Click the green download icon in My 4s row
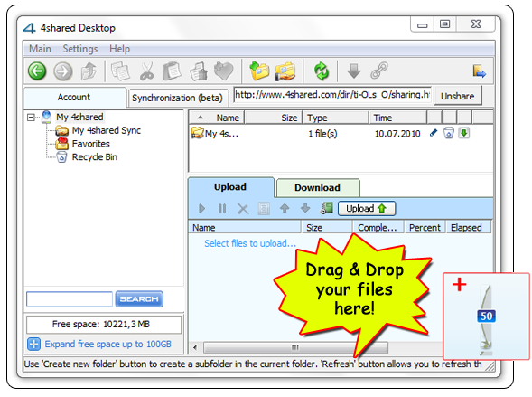Screen dimensions: 532x397 tap(463, 133)
